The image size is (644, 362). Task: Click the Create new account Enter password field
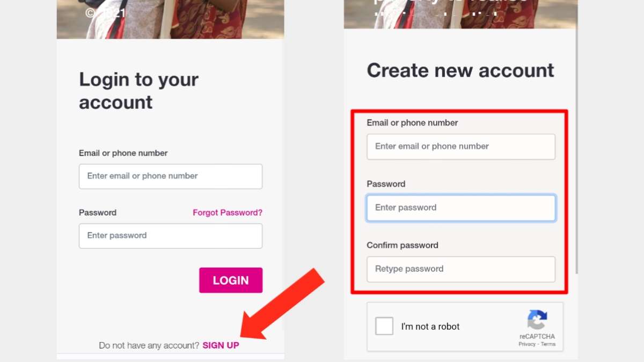[460, 208]
